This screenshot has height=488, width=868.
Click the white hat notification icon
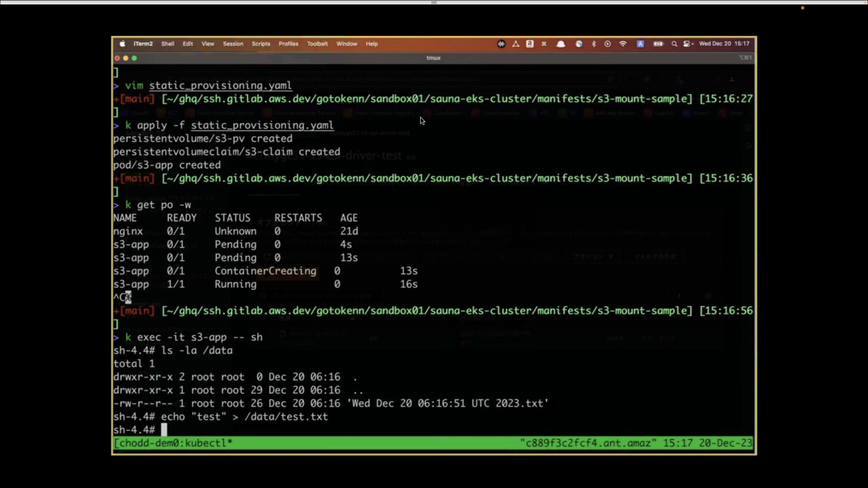click(x=561, y=44)
